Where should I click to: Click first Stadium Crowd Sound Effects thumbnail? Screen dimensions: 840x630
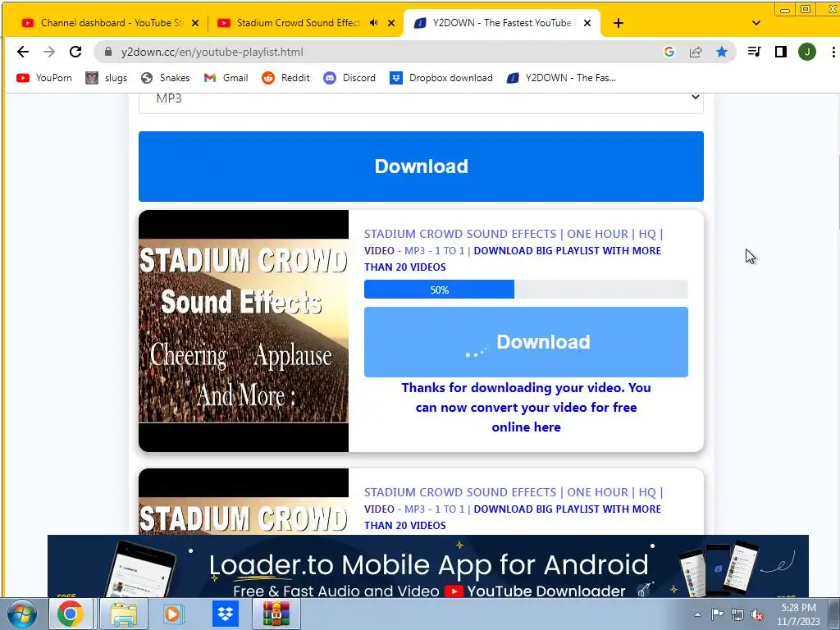point(243,331)
